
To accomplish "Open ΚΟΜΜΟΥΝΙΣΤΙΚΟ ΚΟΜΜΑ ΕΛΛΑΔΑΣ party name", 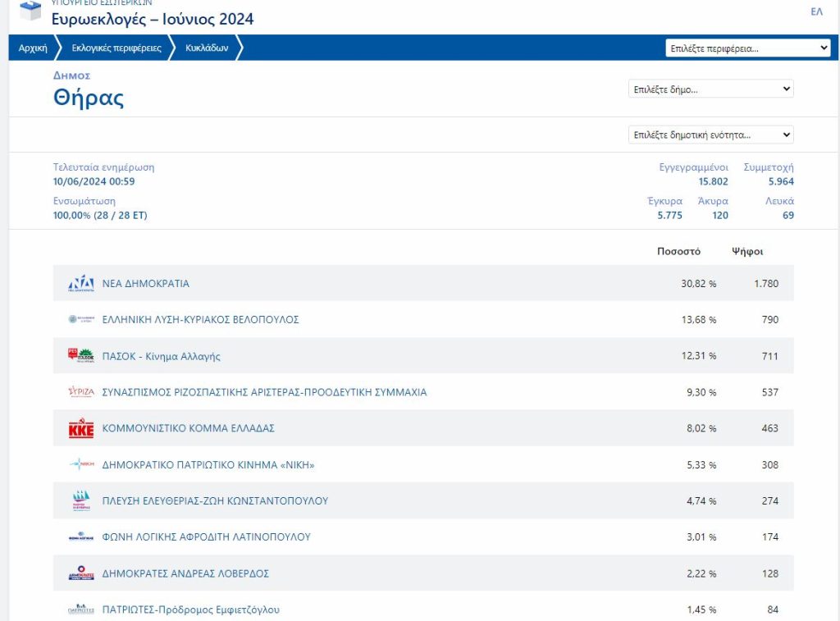I will tap(188, 428).
